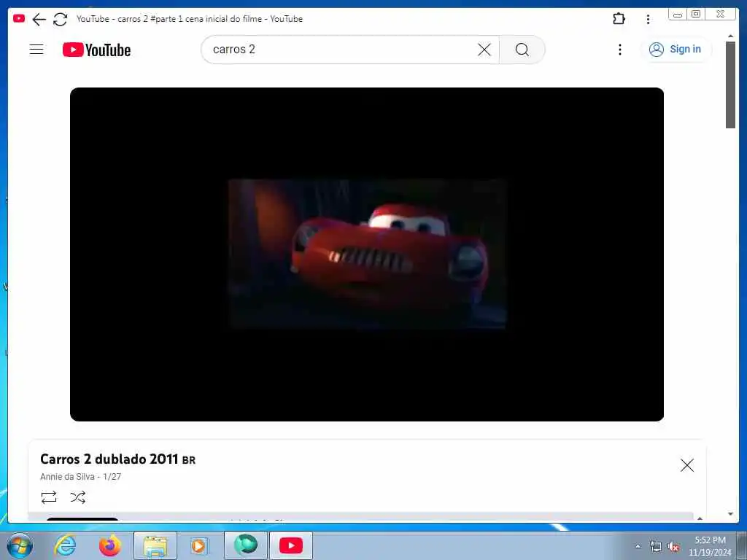
Task: Toggle playlist shuffle
Action: pos(78,497)
